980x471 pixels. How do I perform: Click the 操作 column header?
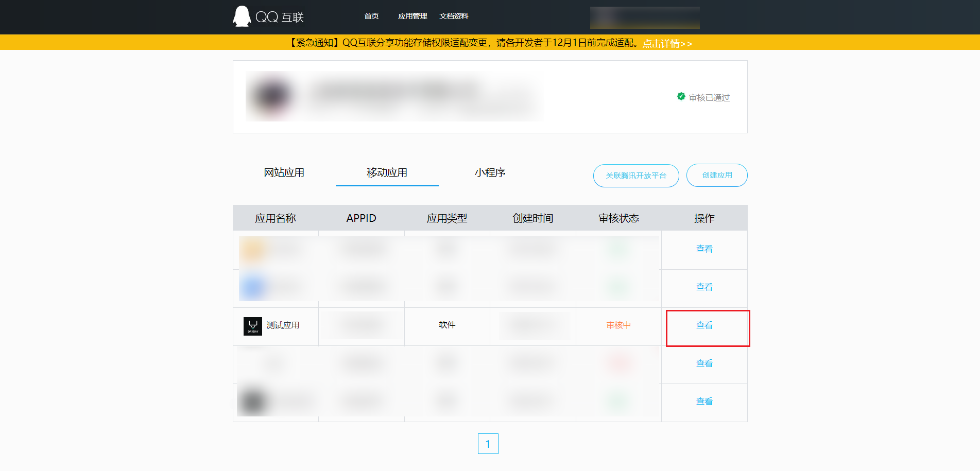[x=704, y=218]
